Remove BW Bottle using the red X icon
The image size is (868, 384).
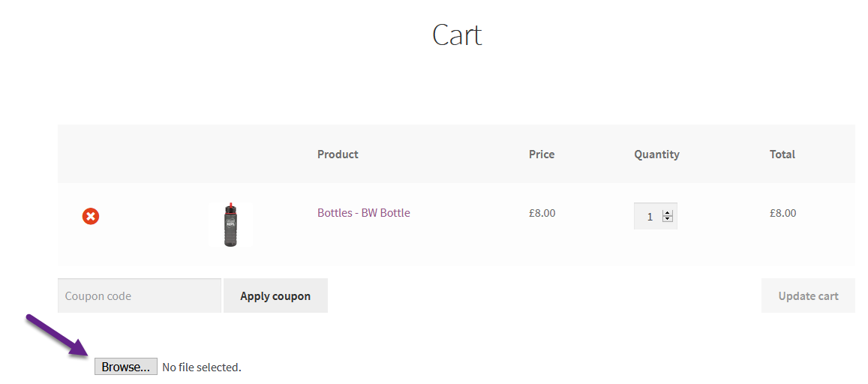pos(91,217)
